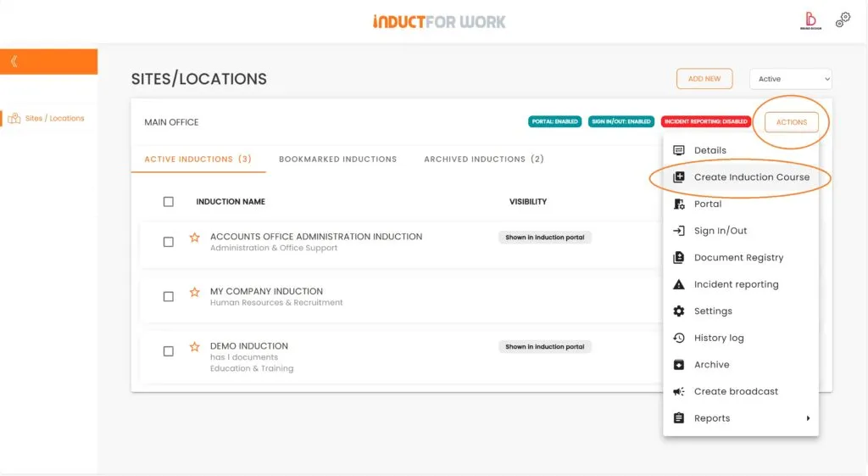The image size is (868, 476).
Task: Click 'has 1 documents' text under Demo Induction
Action: pos(244,357)
